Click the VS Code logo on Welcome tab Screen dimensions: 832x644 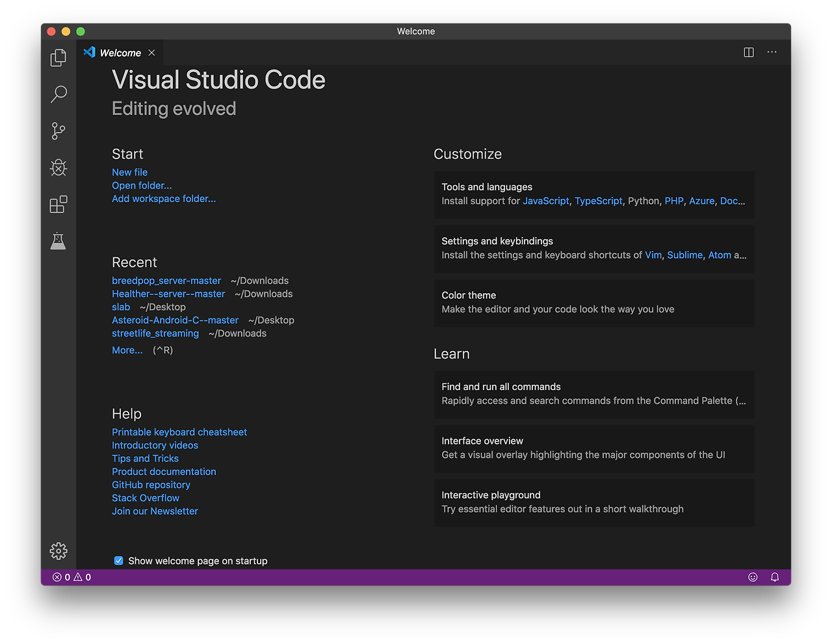pyautogui.click(x=90, y=52)
